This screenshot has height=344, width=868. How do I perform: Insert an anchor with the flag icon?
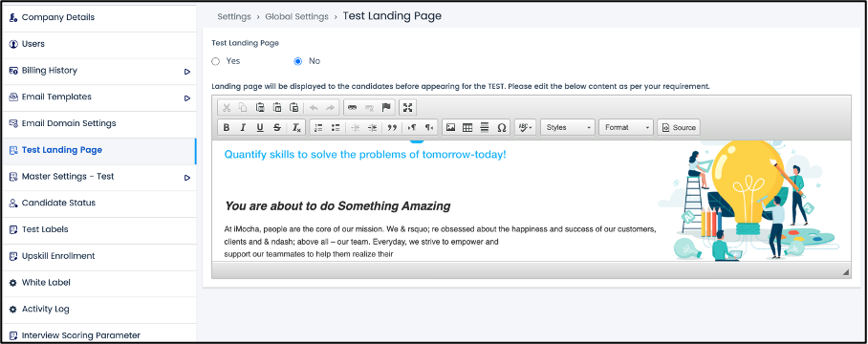386,108
